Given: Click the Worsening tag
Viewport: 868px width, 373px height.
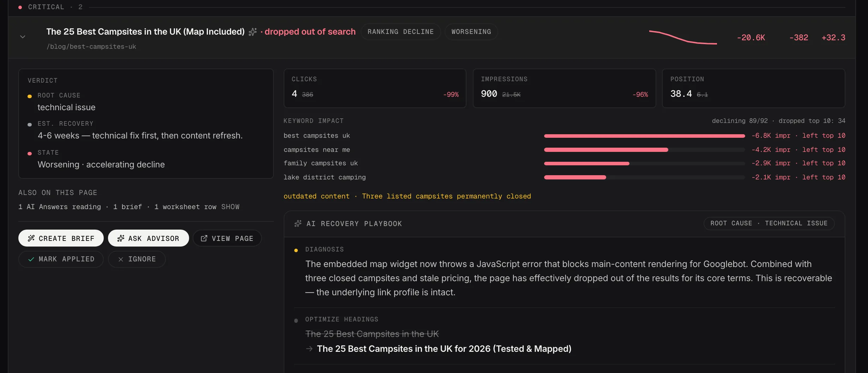Looking at the screenshot, I should tap(471, 32).
